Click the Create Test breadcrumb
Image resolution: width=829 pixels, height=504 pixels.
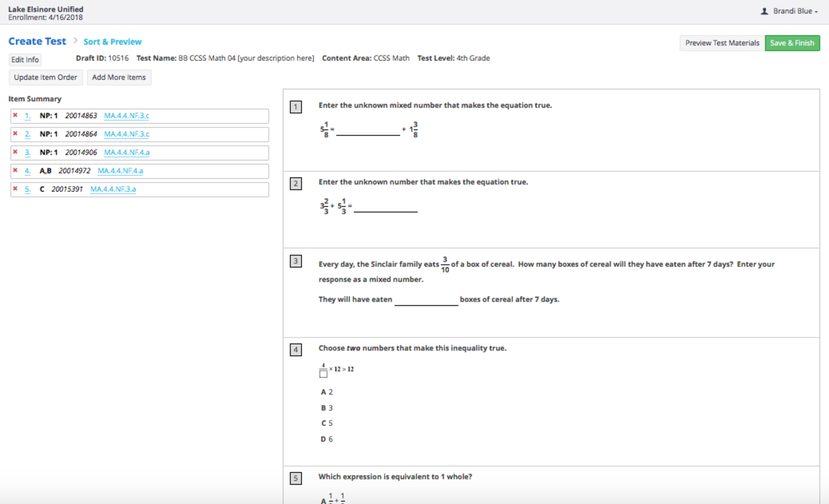(37, 41)
